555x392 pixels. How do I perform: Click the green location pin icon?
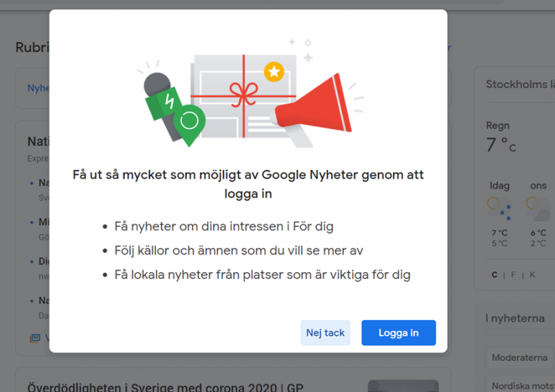pos(189,125)
